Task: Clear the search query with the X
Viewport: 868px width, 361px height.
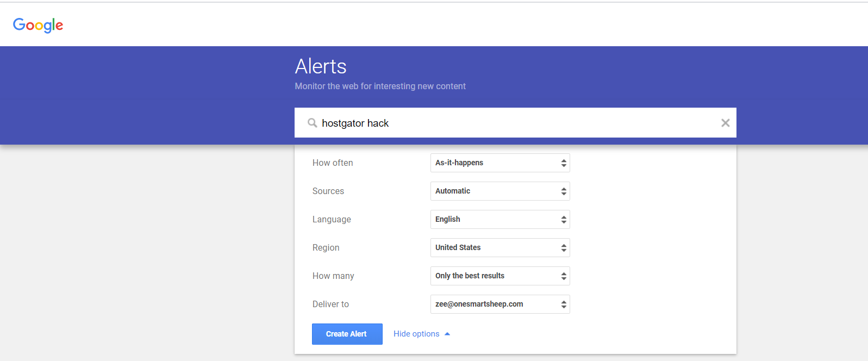Action: point(725,123)
